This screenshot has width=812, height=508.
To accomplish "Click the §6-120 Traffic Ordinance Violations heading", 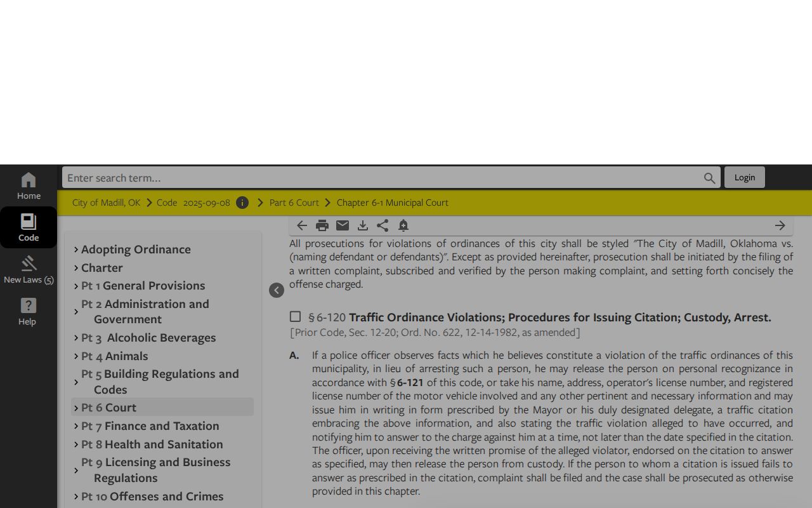I will tap(540, 317).
